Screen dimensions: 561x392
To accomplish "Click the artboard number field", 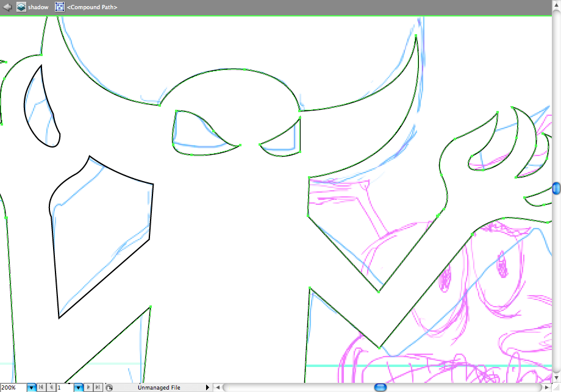I will (65, 387).
